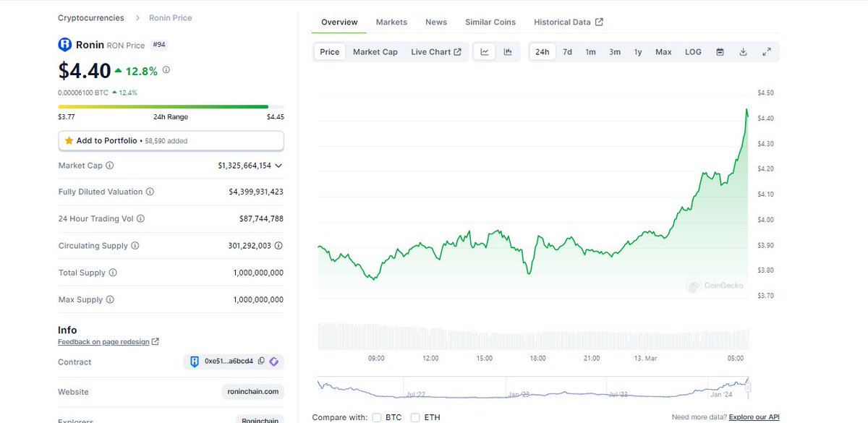Click the Ronin Price breadcrumb text
This screenshot has height=423, width=868.
(171, 18)
